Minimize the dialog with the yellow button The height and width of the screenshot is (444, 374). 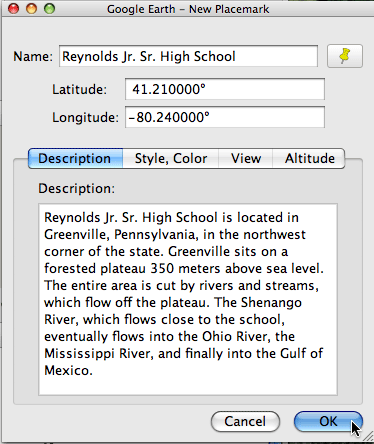tap(32, 8)
